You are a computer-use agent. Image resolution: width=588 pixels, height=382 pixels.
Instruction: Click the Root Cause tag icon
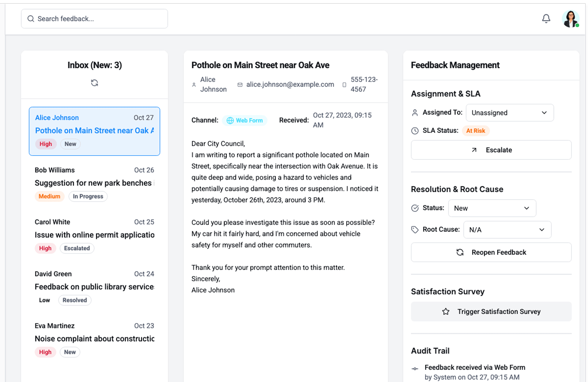tap(415, 230)
